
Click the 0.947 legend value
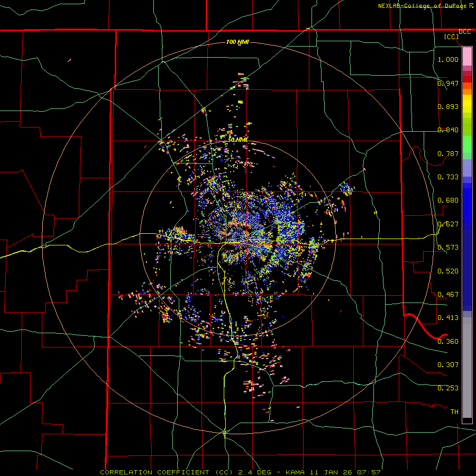click(448, 83)
